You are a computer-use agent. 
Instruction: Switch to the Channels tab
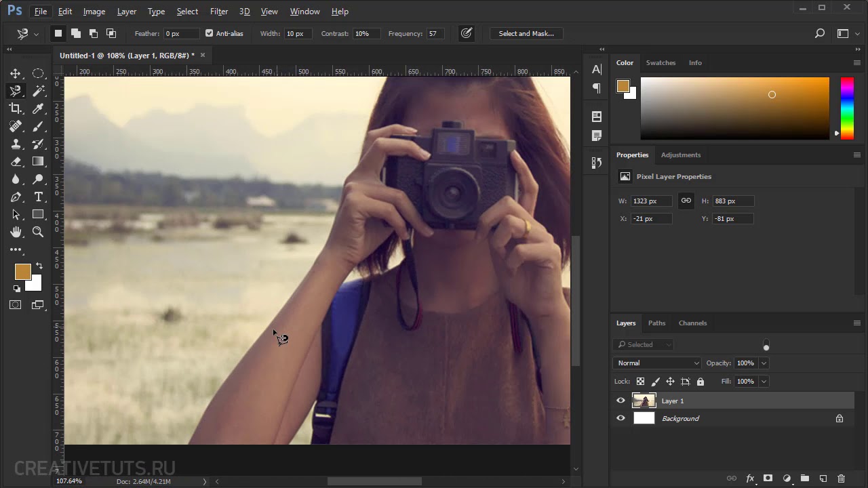tap(692, 323)
